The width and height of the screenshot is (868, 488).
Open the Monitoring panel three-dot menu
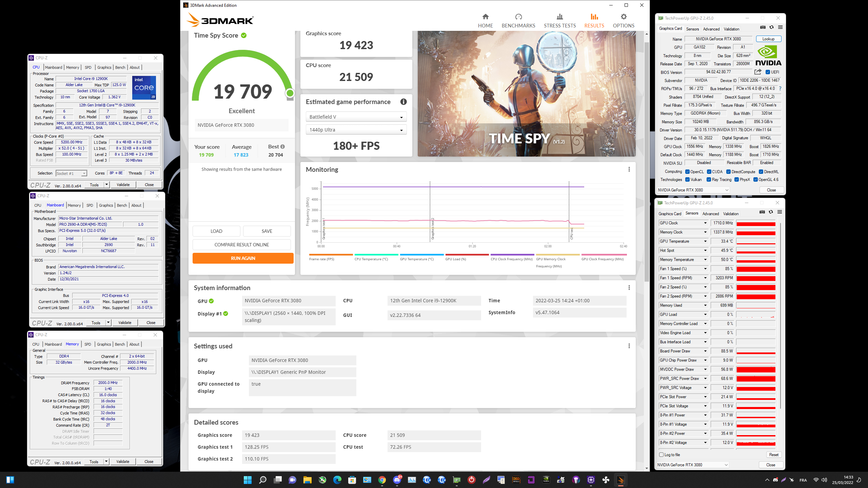tap(629, 169)
